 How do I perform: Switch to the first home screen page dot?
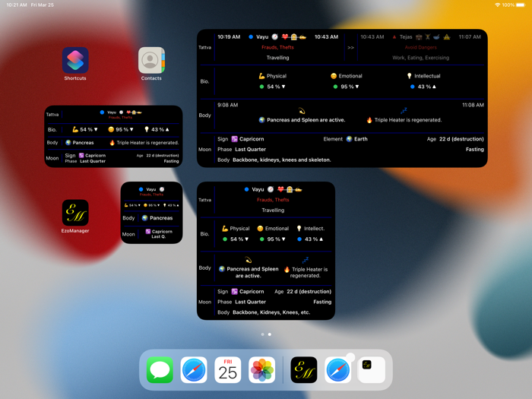pos(263,334)
